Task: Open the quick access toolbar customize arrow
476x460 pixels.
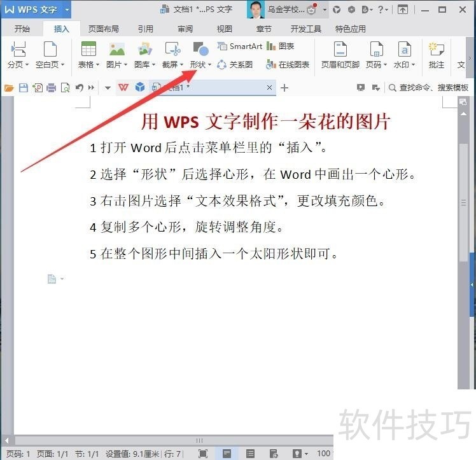Action: point(108,88)
